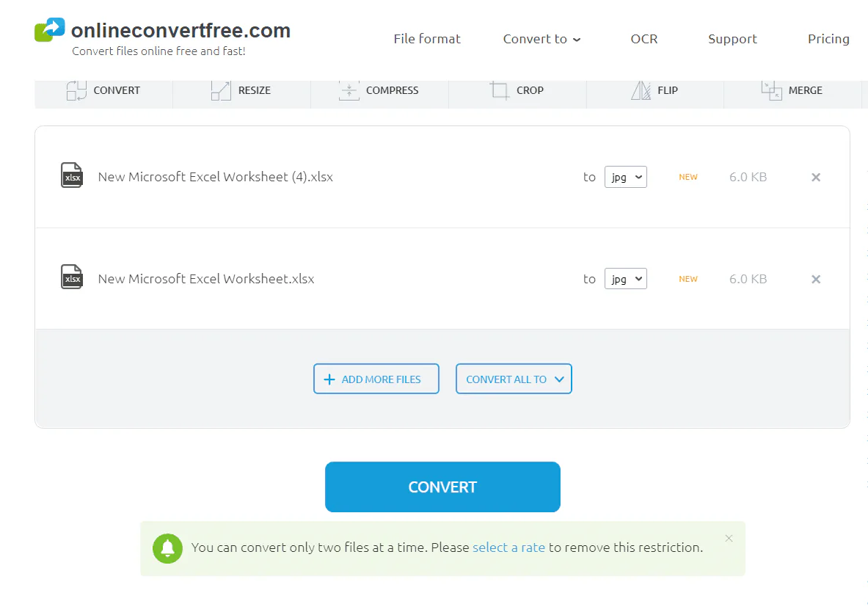Select the Resize tool icon
This screenshot has height=615, width=868.
pos(221,90)
